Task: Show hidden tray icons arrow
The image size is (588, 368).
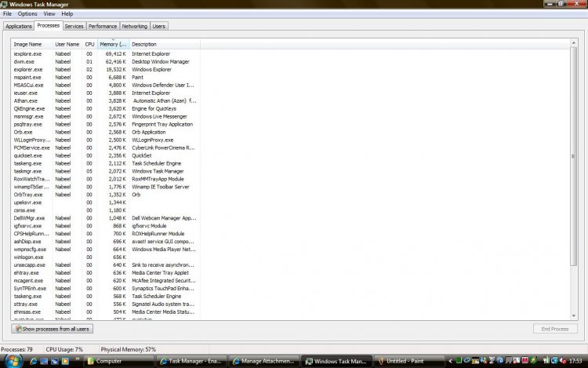Action: coord(450,361)
